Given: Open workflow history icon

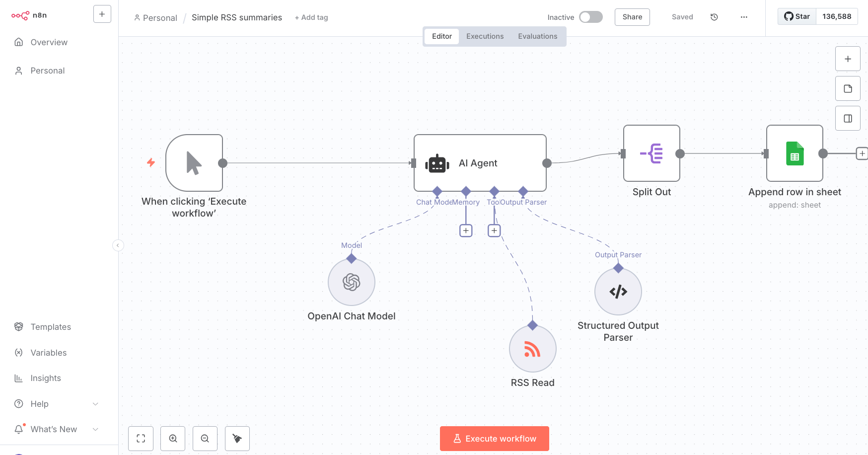Looking at the screenshot, I should click(714, 17).
